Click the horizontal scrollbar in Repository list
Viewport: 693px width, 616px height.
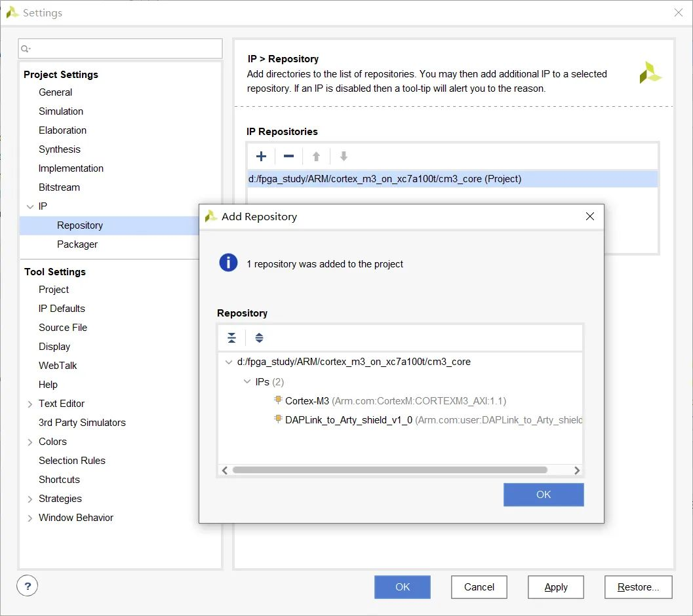390,470
